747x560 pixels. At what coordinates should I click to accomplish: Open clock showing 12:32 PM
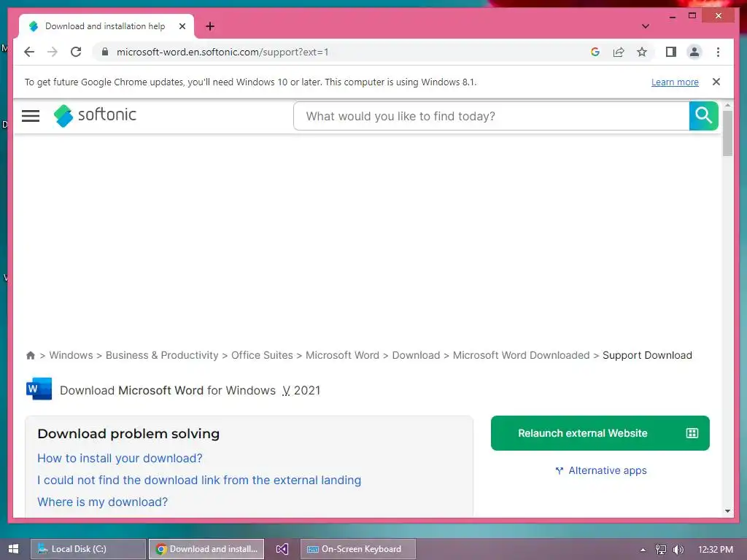tap(715, 549)
